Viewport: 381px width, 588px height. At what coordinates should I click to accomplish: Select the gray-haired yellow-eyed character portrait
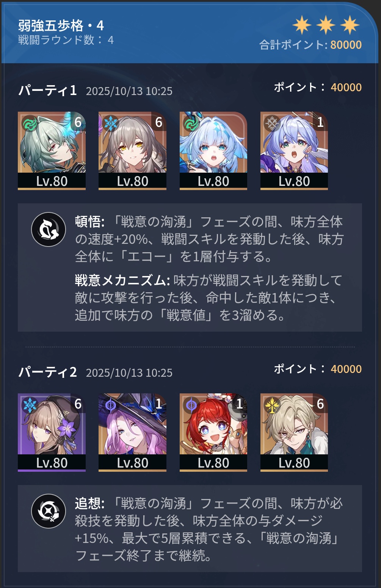[132, 151]
